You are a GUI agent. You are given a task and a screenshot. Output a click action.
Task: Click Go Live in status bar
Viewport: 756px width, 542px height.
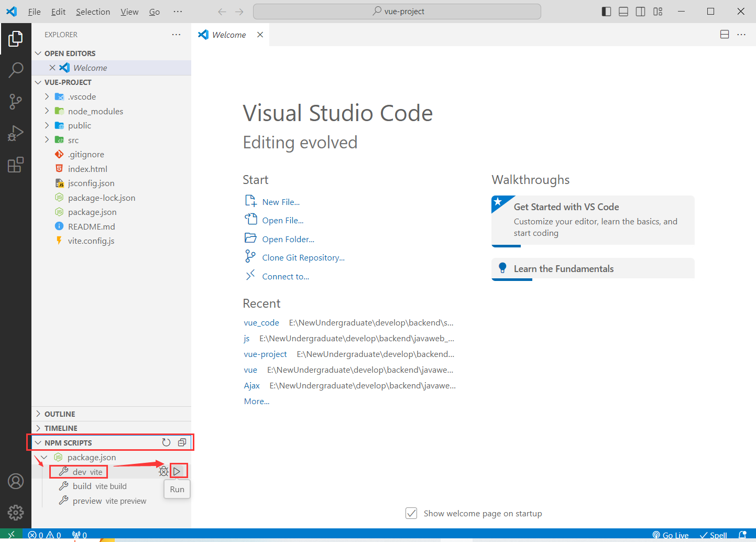(x=671, y=535)
